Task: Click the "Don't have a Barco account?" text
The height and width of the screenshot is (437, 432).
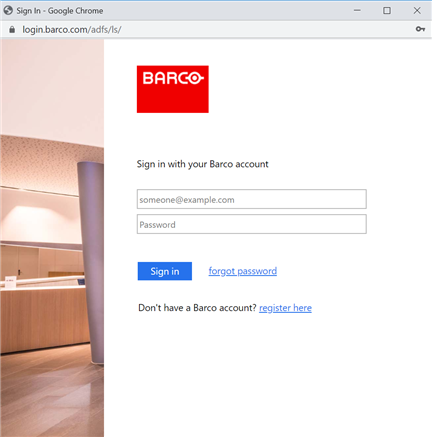Action: [x=197, y=308]
